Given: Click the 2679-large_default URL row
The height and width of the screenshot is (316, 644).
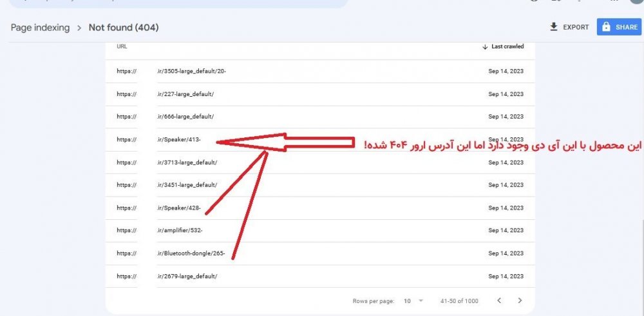Looking at the screenshot, I should [x=187, y=276].
